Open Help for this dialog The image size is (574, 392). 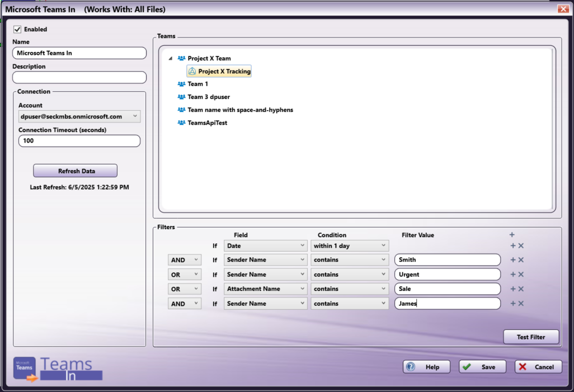pos(426,367)
